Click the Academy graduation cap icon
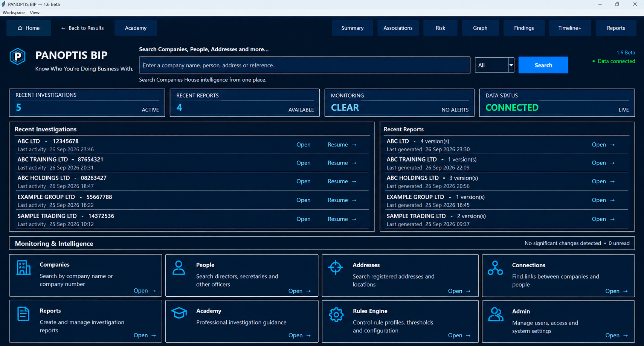This screenshot has height=346, width=644. [179, 313]
